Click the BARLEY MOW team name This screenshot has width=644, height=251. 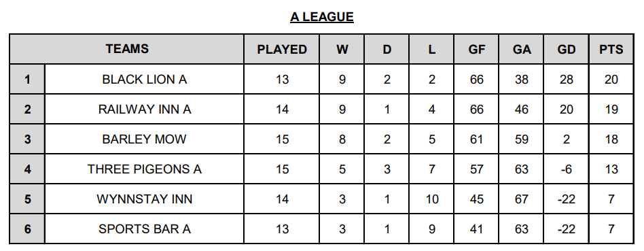[x=144, y=139]
